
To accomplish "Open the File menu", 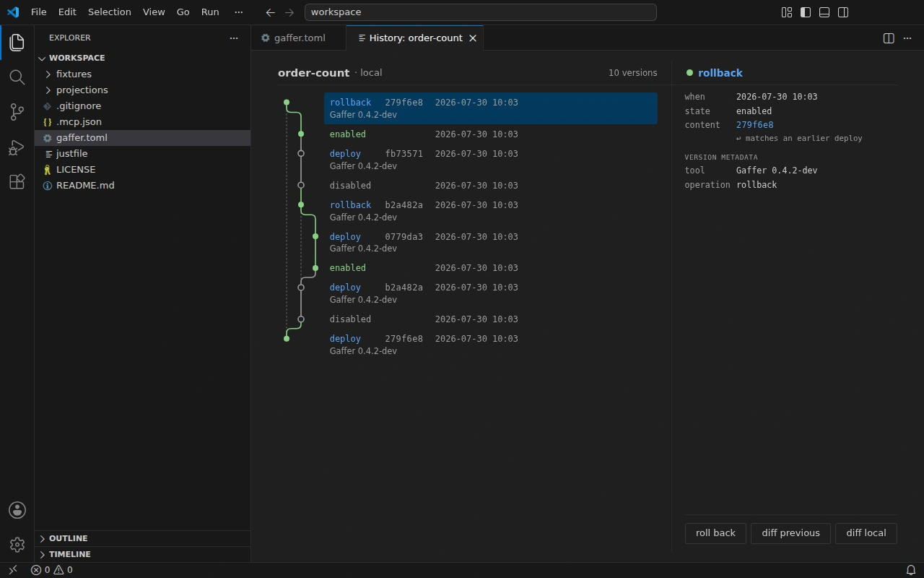I will pos(39,12).
